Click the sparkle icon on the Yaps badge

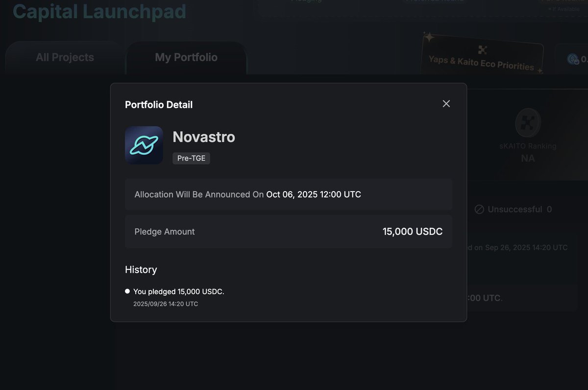coord(429,37)
